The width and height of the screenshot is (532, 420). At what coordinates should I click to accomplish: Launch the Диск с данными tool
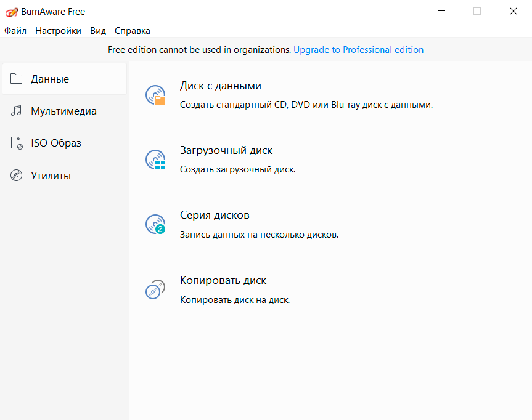click(221, 86)
